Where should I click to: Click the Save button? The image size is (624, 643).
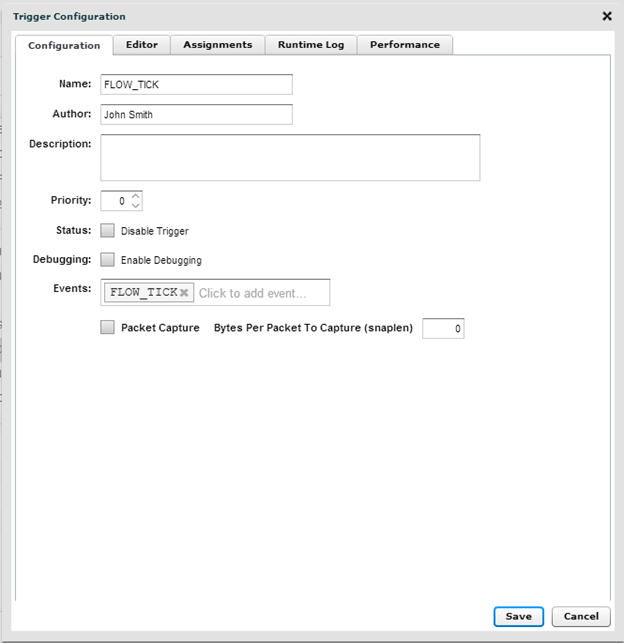(x=518, y=616)
